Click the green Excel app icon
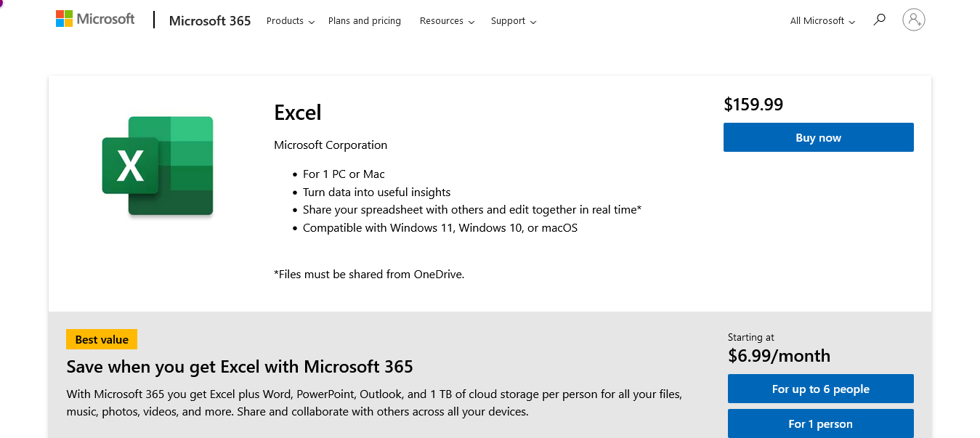 [x=158, y=166]
